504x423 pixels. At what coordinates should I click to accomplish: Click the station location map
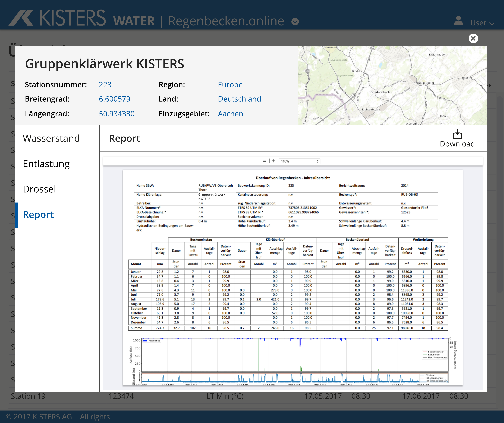(x=392, y=85)
